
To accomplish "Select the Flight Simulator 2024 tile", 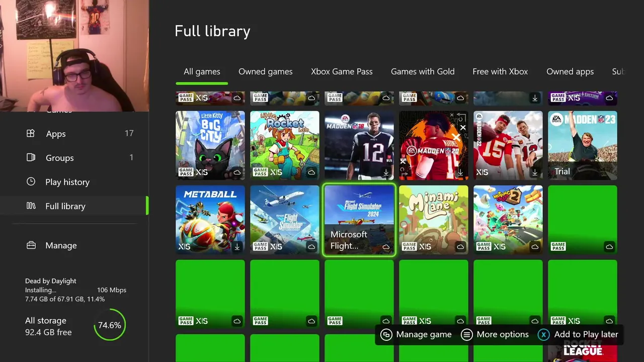I will coord(359,220).
